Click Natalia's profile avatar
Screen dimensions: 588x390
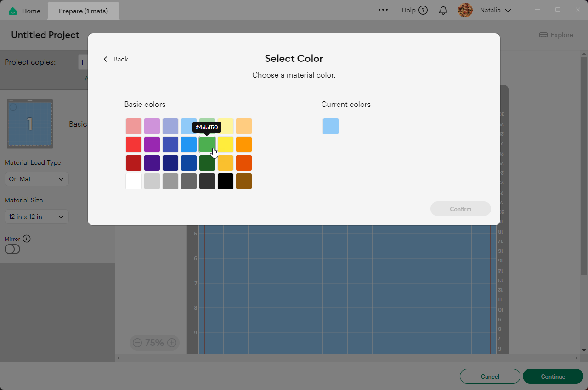(465, 10)
